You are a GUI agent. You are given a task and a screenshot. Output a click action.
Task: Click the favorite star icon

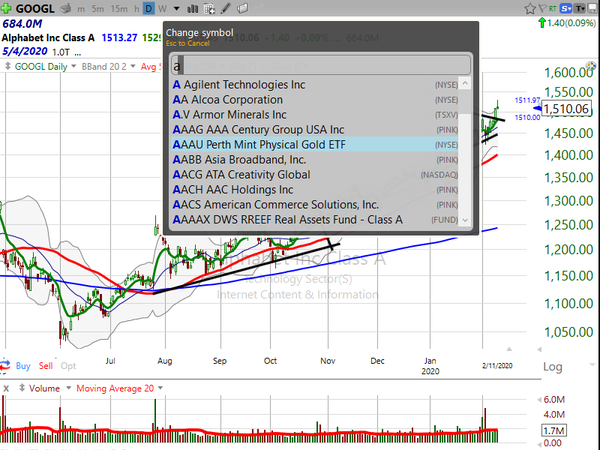pyautogui.click(x=530, y=8)
